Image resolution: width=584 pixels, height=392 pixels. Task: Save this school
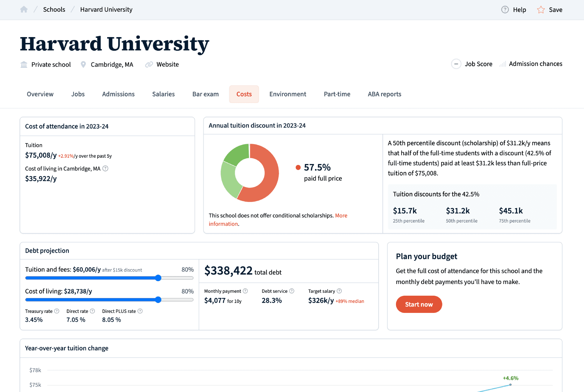(555, 10)
